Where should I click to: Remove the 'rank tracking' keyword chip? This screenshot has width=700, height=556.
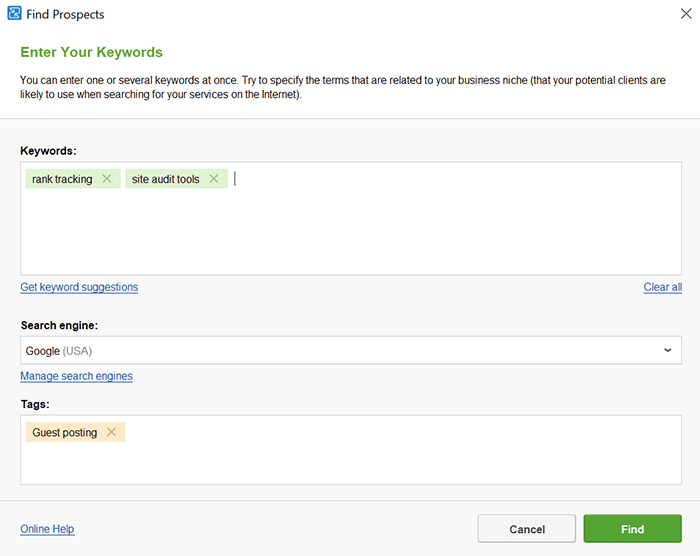(x=107, y=179)
